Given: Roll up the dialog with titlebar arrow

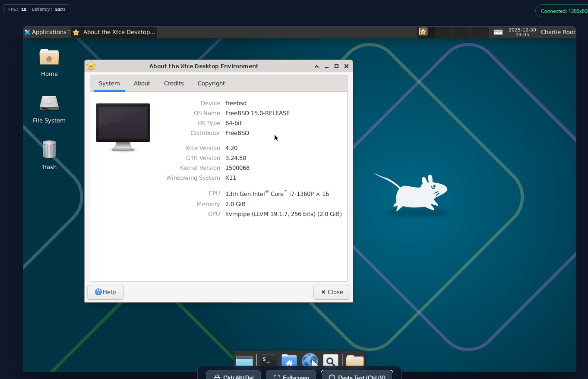Looking at the screenshot, I should [316, 66].
